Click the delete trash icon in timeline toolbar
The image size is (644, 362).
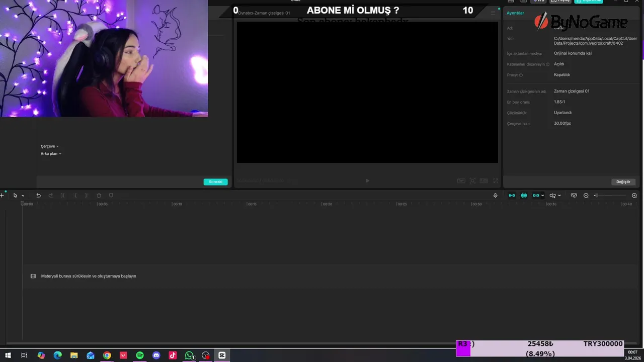[x=99, y=196]
